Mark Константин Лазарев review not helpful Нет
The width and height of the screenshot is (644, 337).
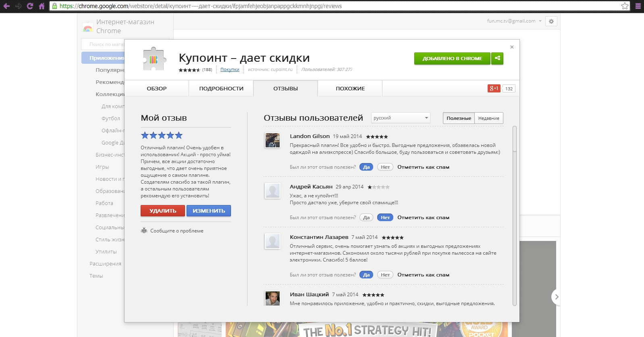click(385, 275)
